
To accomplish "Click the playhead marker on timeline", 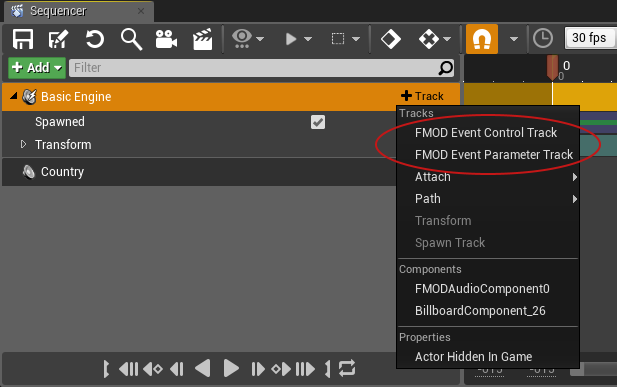I will coord(552,67).
